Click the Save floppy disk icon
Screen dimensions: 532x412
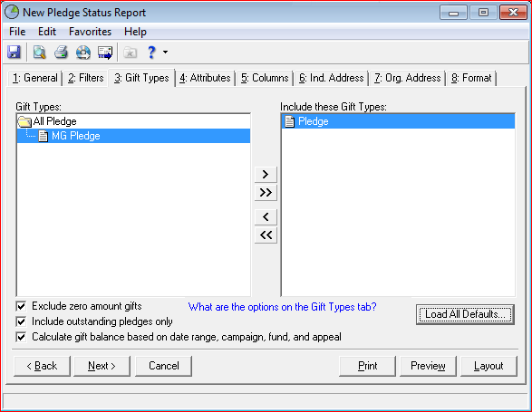14,53
